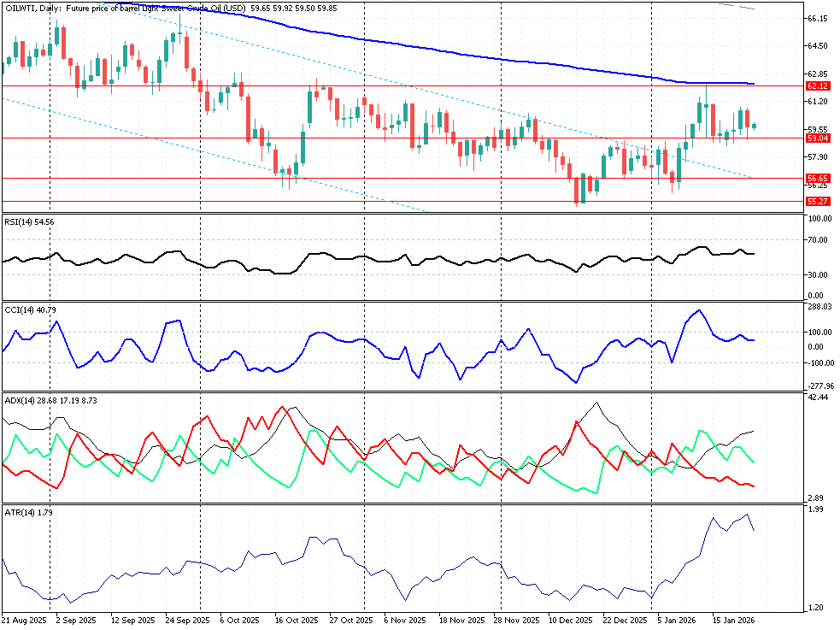Click the 24 Sep 2025 date label
This screenshot has height=630, width=840.
click(188, 619)
